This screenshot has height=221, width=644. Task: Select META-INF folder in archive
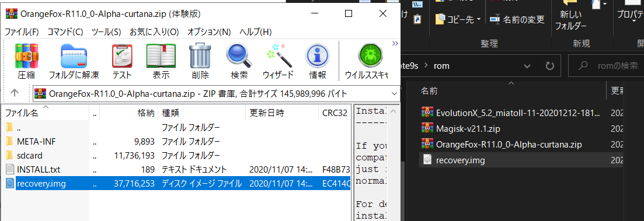tap(176, 142)
